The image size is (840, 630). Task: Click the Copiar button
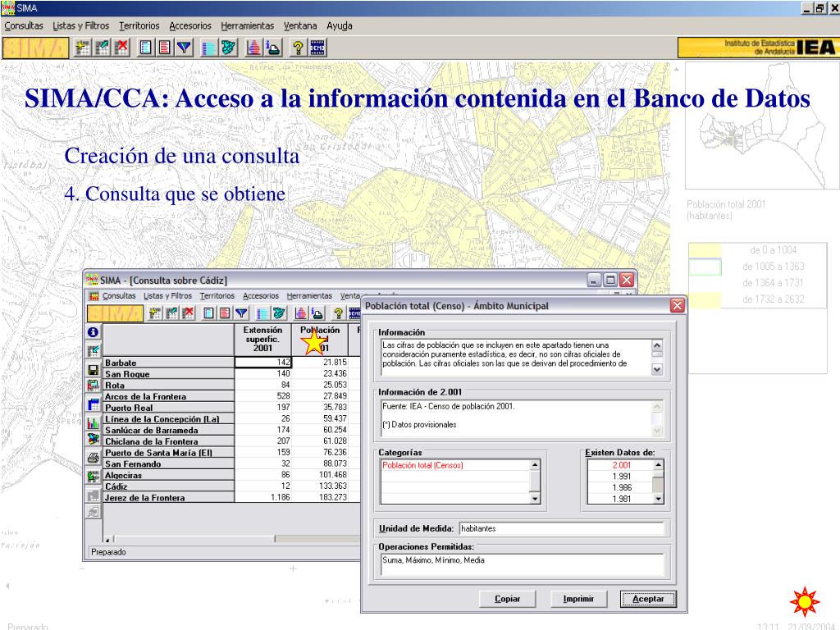pyautogui.click(x=507, y=599)
